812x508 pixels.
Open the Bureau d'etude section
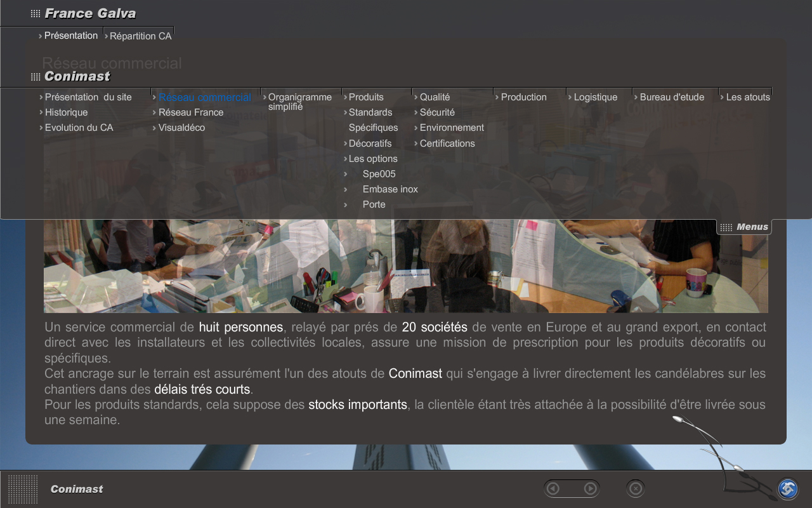[671, 97]
